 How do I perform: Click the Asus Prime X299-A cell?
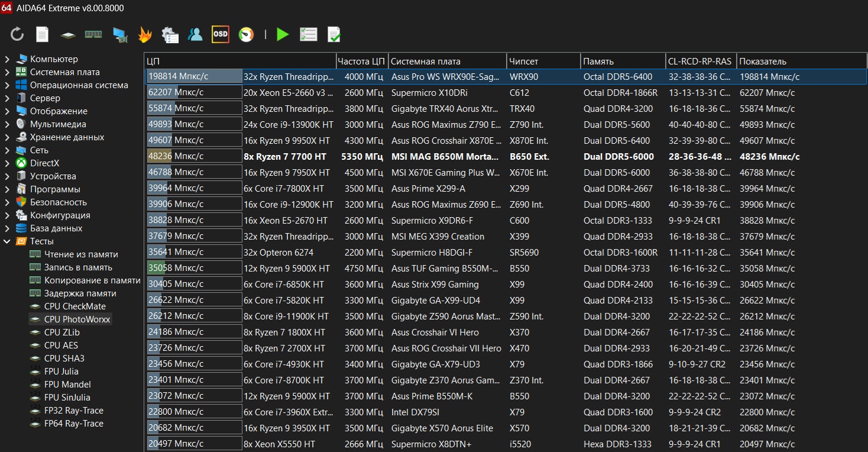pyautogui.click(x=428, y=189)
